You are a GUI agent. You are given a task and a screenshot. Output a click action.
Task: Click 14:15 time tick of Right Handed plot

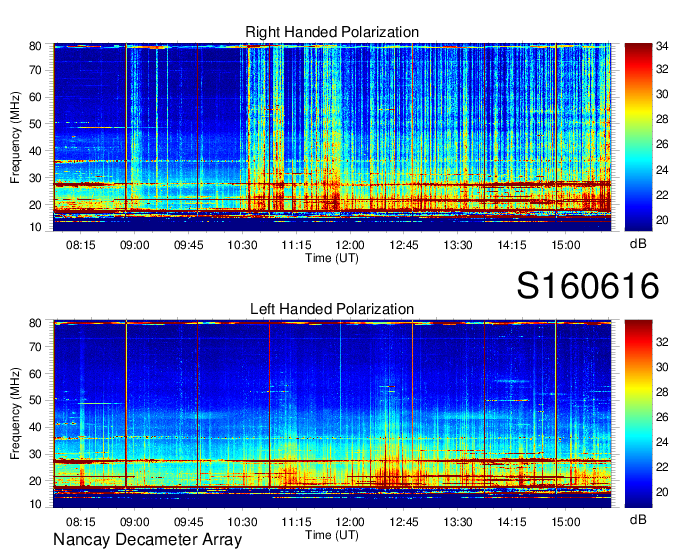tap(512, 245)
